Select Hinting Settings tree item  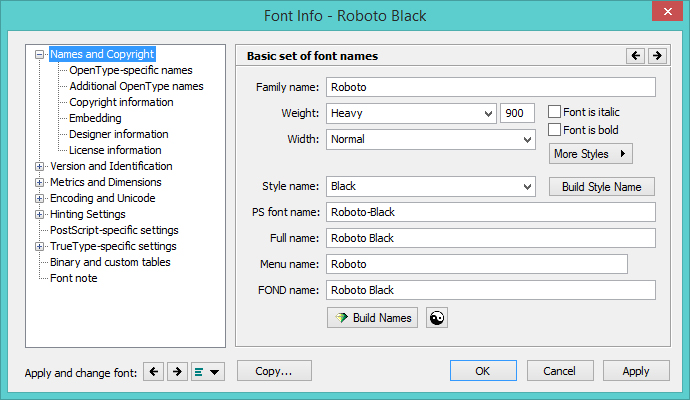click(88, 214)
